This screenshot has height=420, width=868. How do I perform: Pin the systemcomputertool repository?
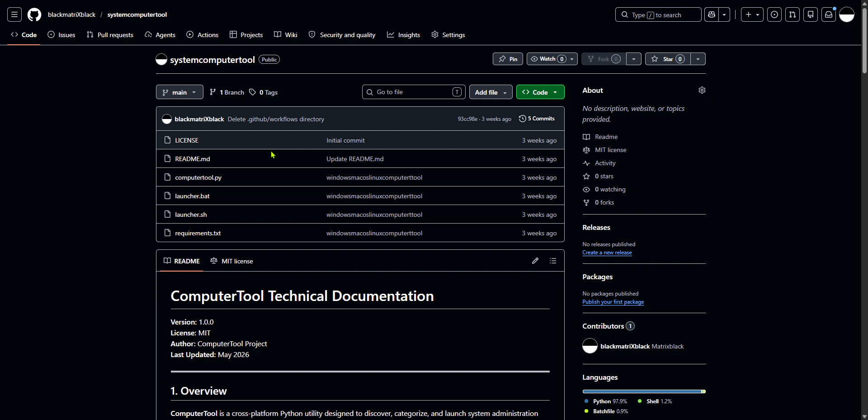(x=508, y=59)
